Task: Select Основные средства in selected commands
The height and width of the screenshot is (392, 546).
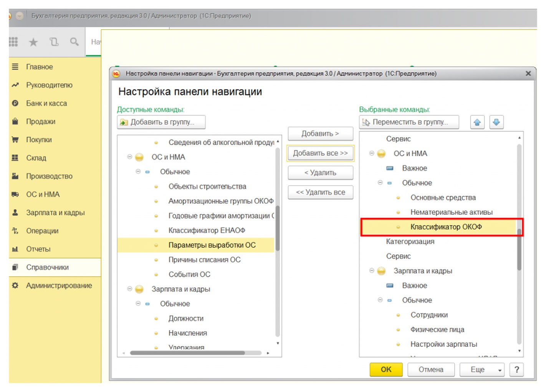Action: (443, 198)
